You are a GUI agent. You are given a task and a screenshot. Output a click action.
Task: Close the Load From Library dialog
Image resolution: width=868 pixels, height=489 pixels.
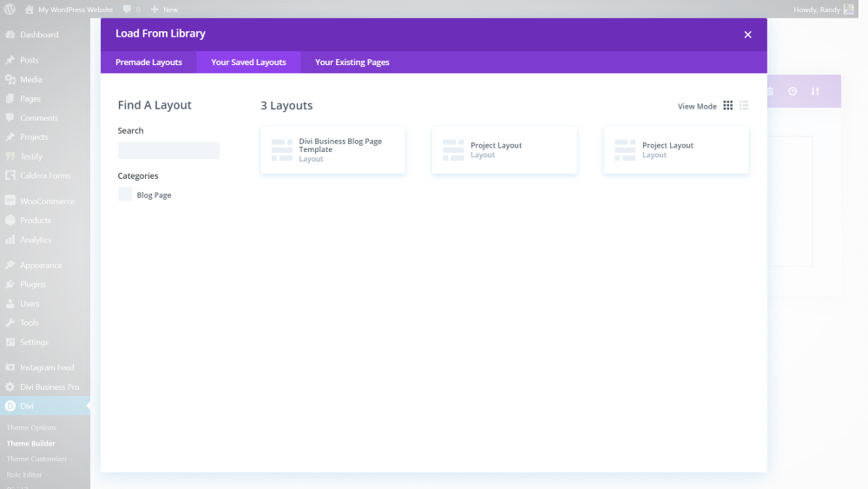[x=747, y=35]
